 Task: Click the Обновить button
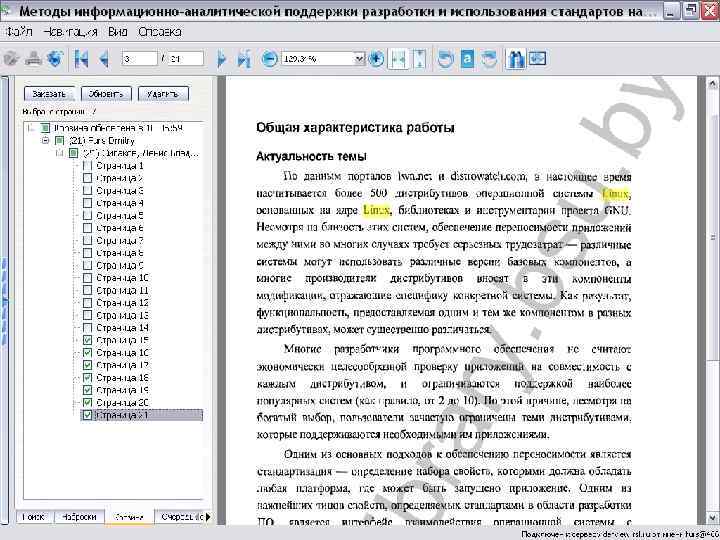106,94
